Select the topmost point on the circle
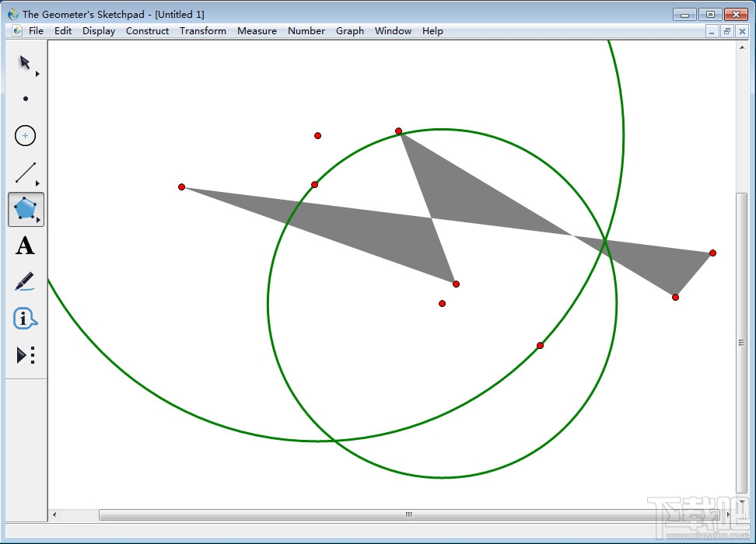This screenshot has width=756, height=544. coord(398,131)
